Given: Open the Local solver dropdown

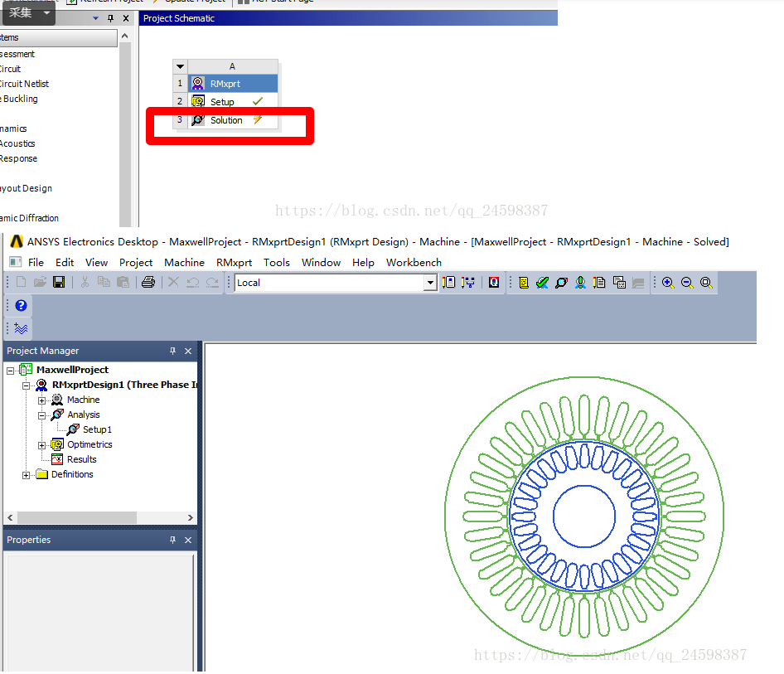Looking at the screenshot, I should [430, 282].
